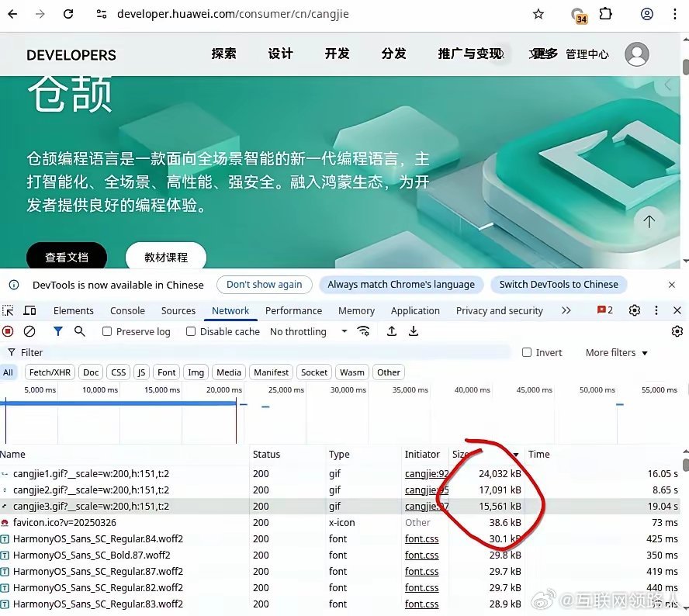Open DevTools customize three-dot menu

pos(656,310)
